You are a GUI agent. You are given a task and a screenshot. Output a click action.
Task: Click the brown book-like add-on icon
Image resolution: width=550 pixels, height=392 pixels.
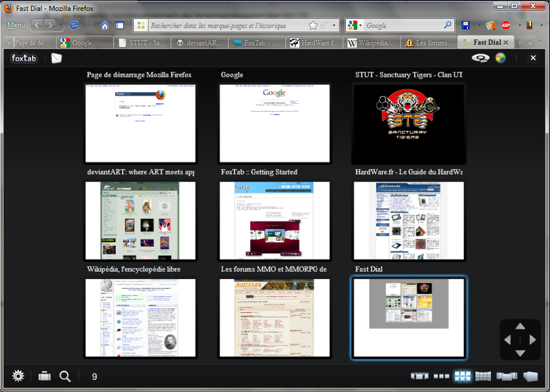[x=530, y=25]
